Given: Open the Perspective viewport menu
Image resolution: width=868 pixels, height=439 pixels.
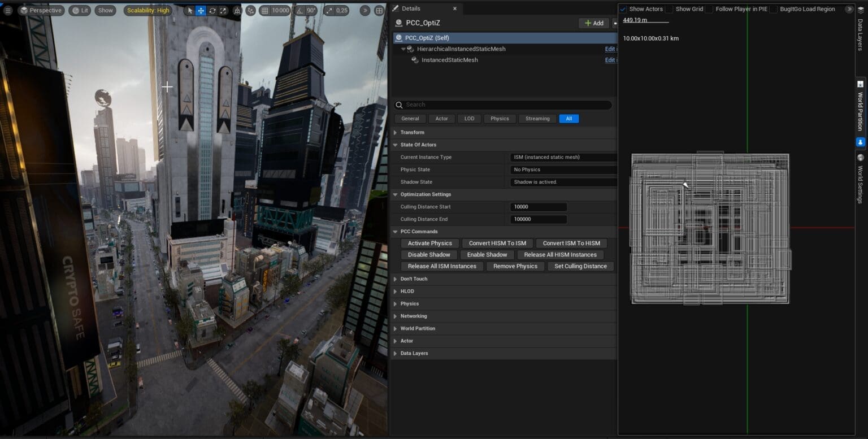Looking at the screenshot, I should [x=41, y=10].
